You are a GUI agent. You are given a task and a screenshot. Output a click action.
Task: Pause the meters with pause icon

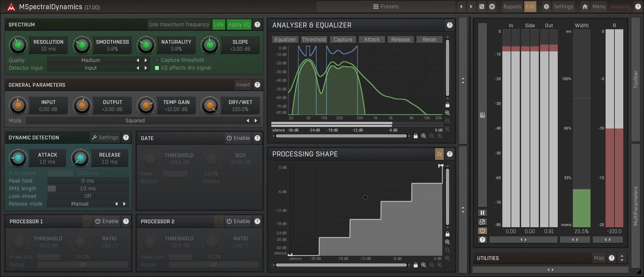point(482,213)
